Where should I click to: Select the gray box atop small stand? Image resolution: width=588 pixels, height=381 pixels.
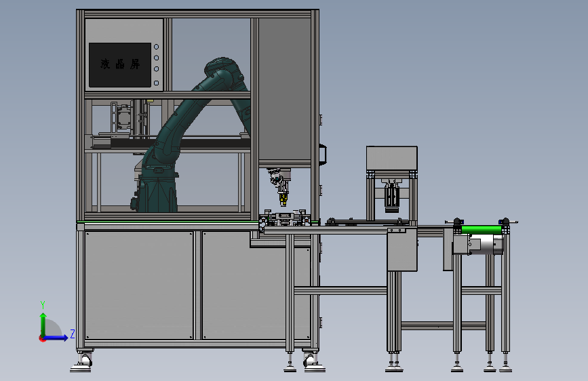(x=392, y=158)
